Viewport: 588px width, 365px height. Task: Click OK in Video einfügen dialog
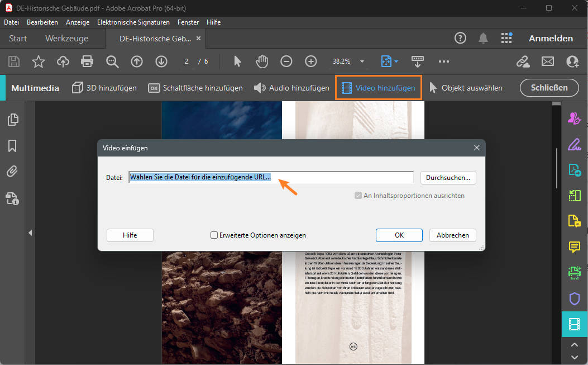[x=399, y=235]
